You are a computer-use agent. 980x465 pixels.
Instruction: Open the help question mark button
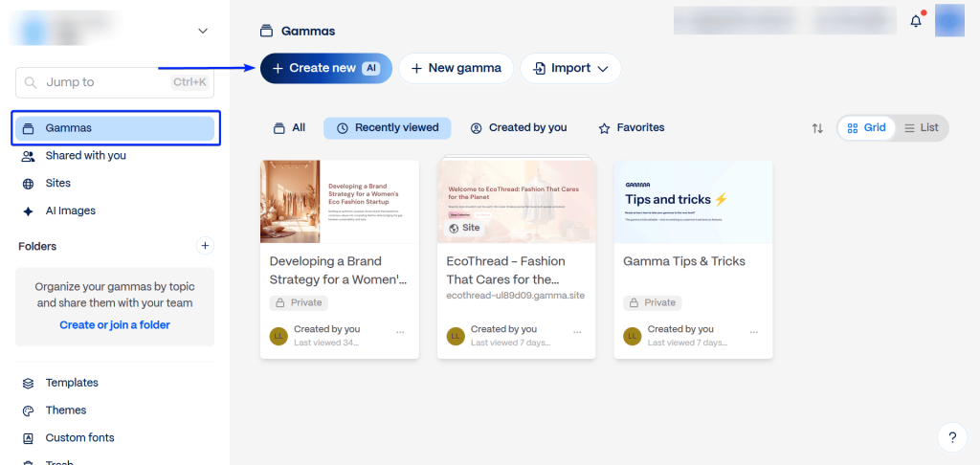pyautogui.click(x=951, y=437)
